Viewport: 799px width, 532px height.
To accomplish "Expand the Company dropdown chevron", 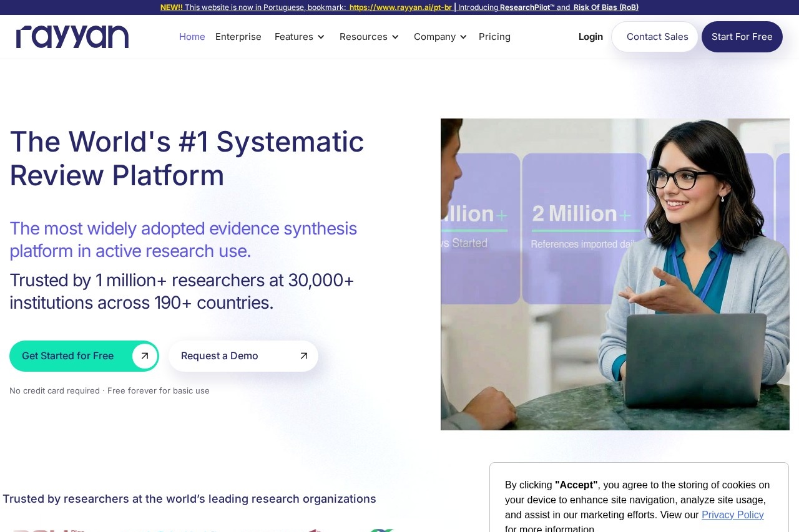I will click(463, 37).
